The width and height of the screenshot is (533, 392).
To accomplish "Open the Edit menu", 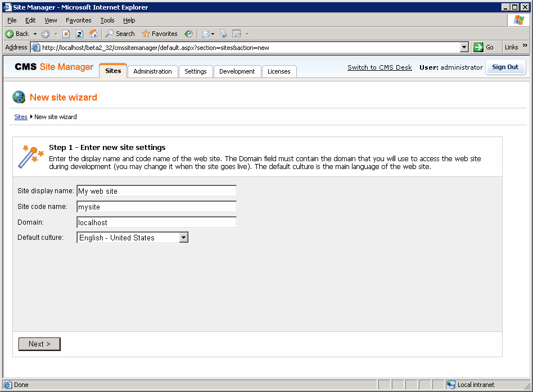I will coord(30,20).
